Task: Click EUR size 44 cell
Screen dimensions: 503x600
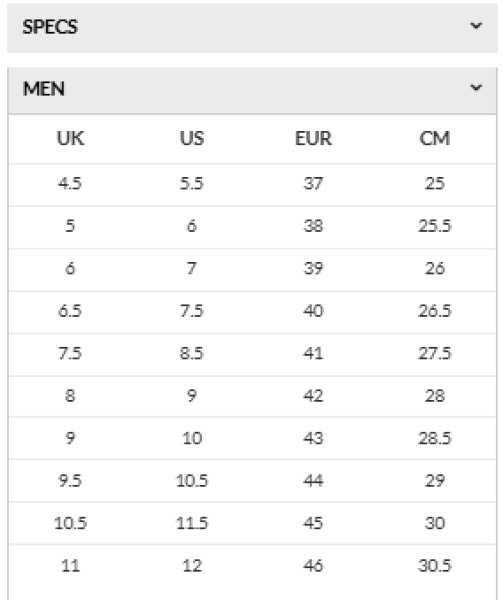Action: point(313,481)
